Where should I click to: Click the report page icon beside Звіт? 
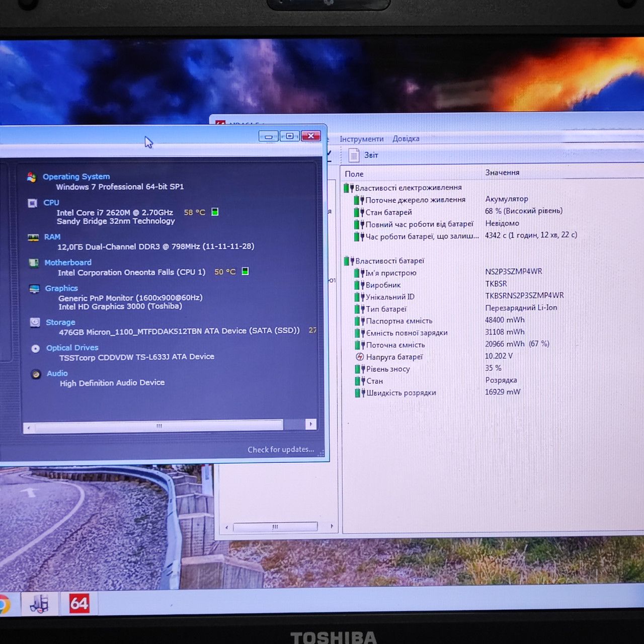click(x=354, y=155)
